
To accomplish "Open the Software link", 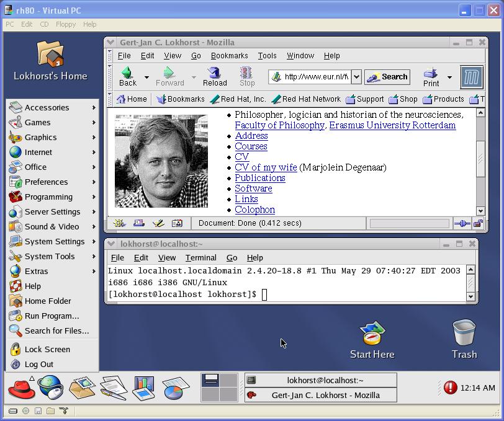I will 254,188.
